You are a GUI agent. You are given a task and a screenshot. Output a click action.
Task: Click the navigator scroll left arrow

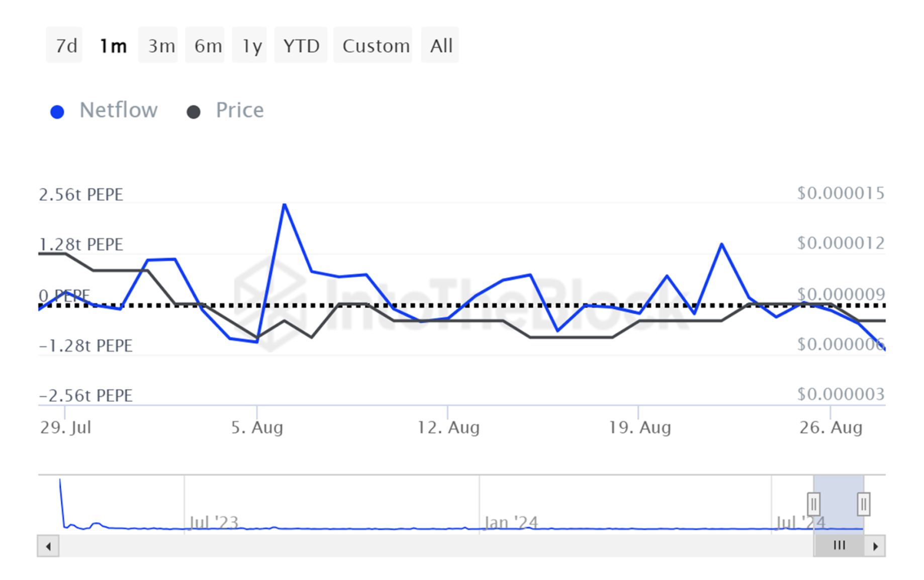tap(48, 546)
